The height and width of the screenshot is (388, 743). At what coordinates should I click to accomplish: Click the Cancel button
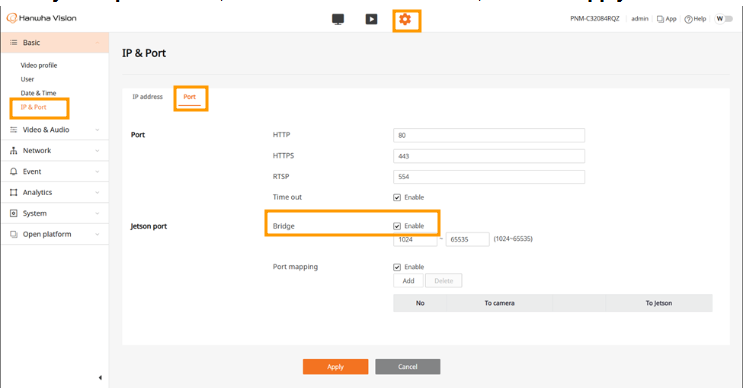tap(408, 367)
